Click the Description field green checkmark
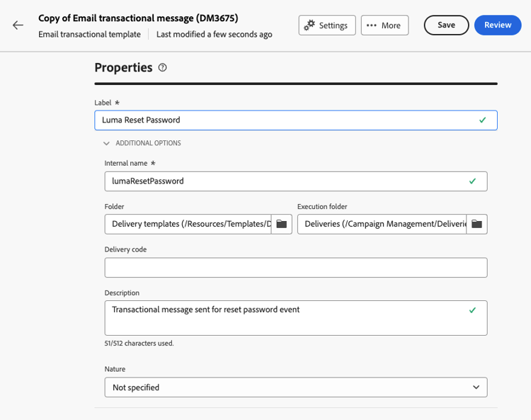The width and height of the screenshot is (531, 420). (473, 310)
